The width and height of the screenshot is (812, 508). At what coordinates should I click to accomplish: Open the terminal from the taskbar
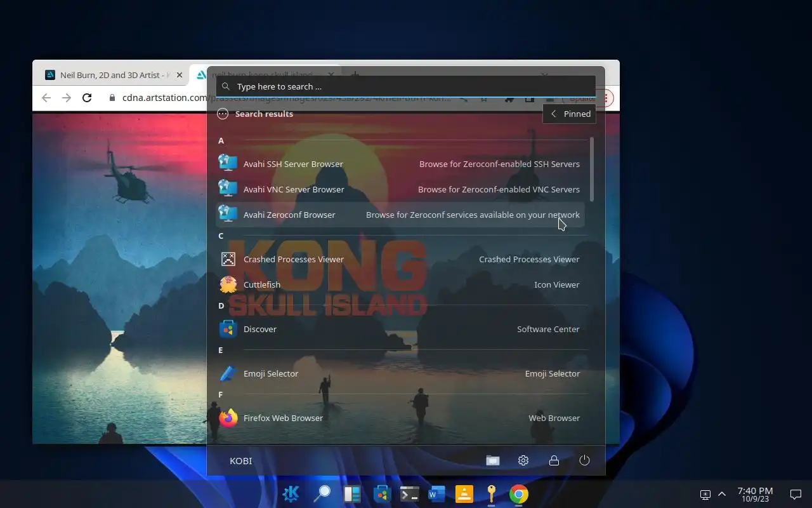pyautogui.click(x=409, y=494)
